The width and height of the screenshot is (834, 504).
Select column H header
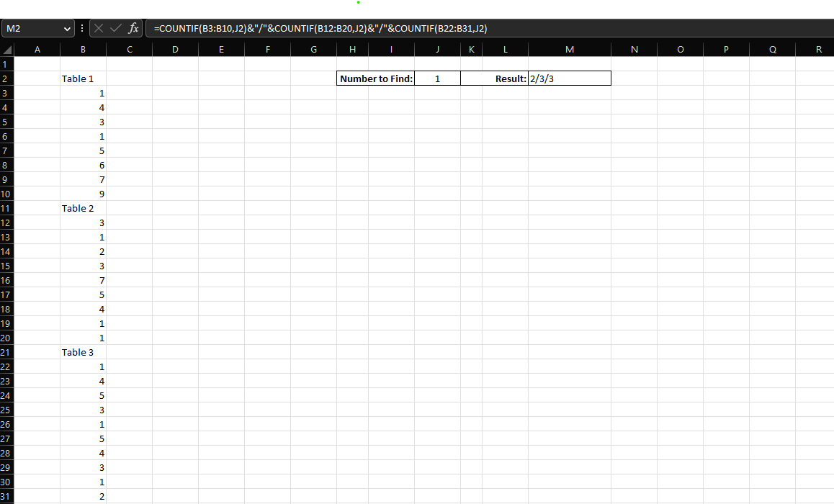tap(353, 50)
